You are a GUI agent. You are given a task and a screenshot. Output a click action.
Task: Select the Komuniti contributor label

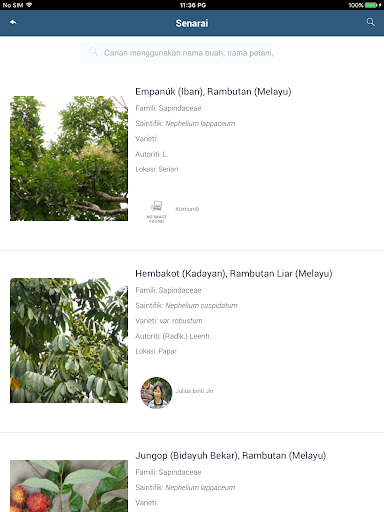tap(187, 209)
